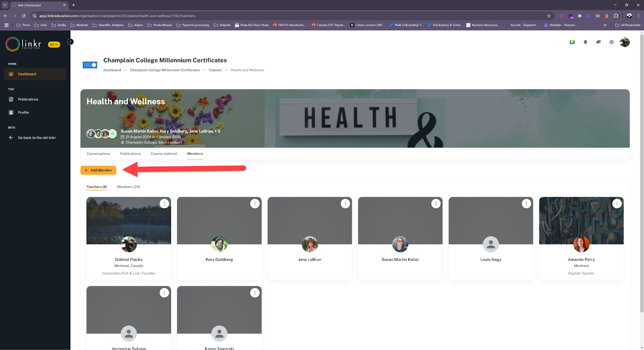Click Gabriel Flacks profile photo
Viewport: 644px width, 350px height.
tap(129, 244)
